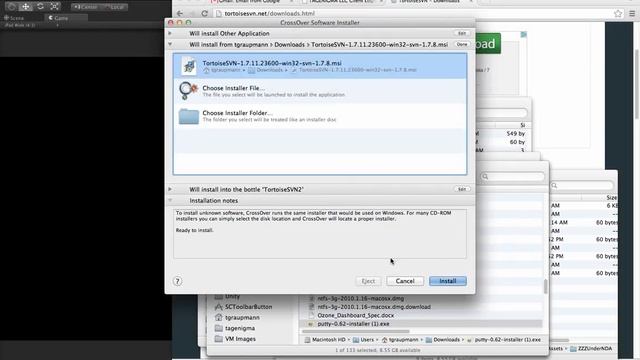Click inside the Installation notes text area
The image size is (640, 360).
point(320,233)
